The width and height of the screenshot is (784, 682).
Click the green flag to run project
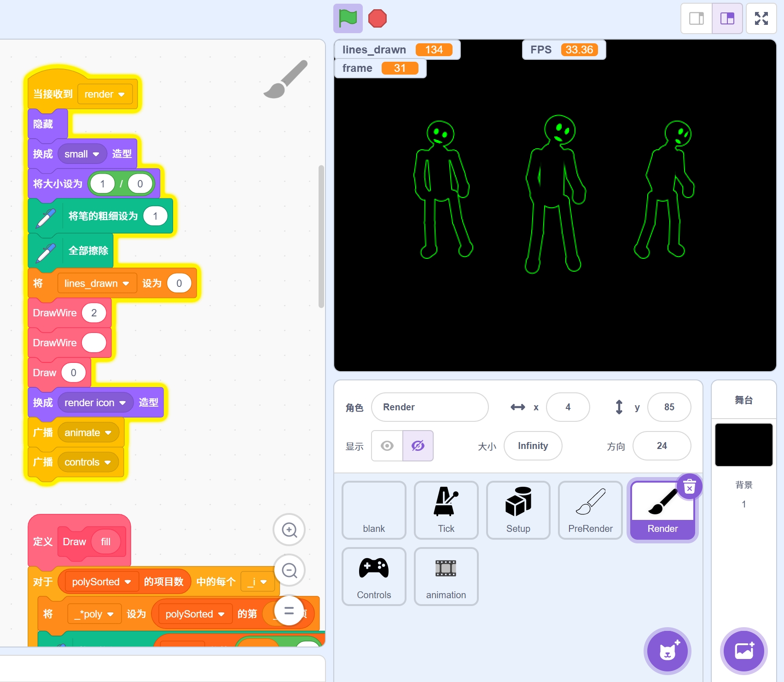coord(348,19)
